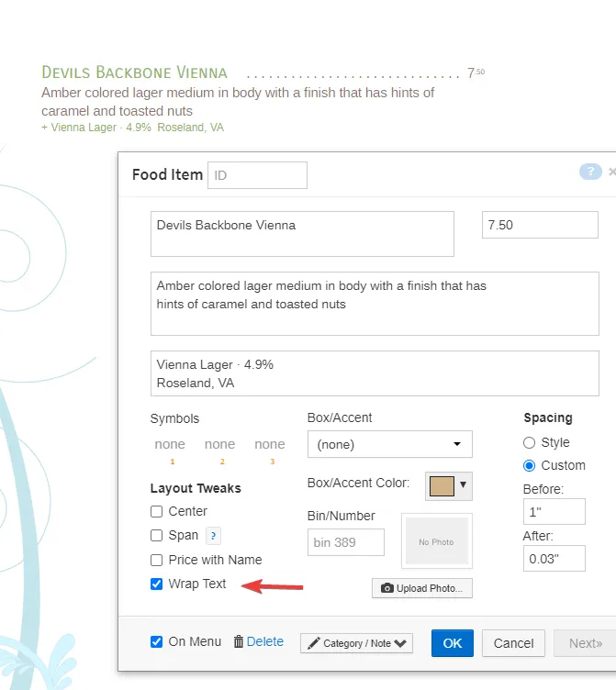This screenshot has width=616, height=690.
Task: Select second symbol slot 'none'
Action: [220, 445]
